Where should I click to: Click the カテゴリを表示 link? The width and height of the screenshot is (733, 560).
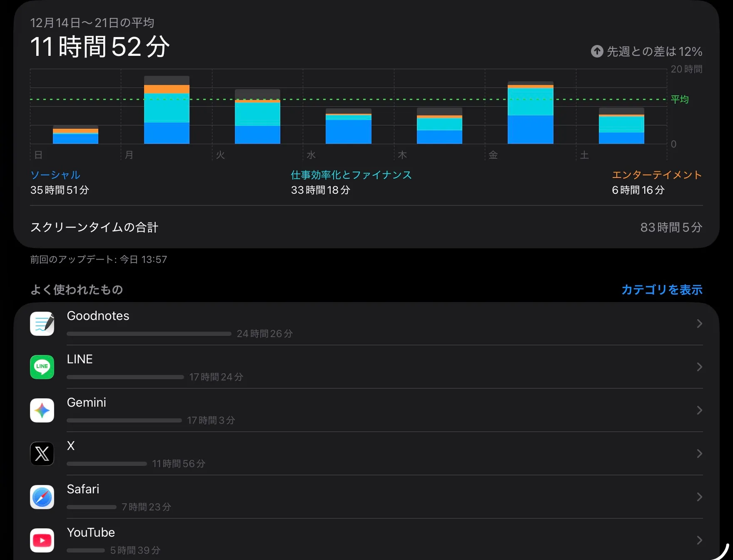click(x=661, y=290)
